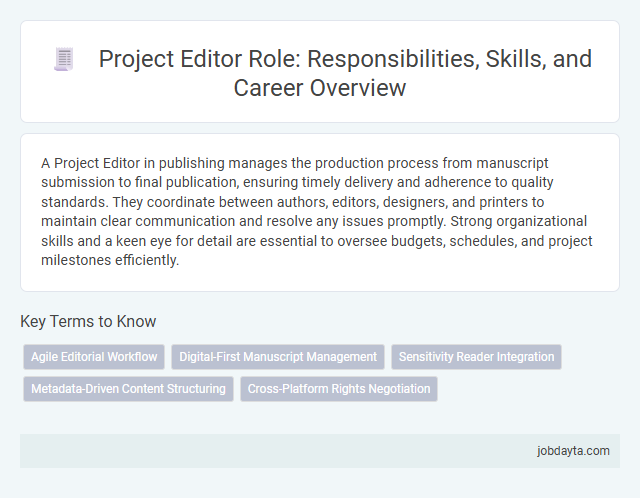Viewport: 640px width, 498px height.
Task: Click the paragraph describing a Project Editor
Action: pyautogui.click(x=317, y=211)
